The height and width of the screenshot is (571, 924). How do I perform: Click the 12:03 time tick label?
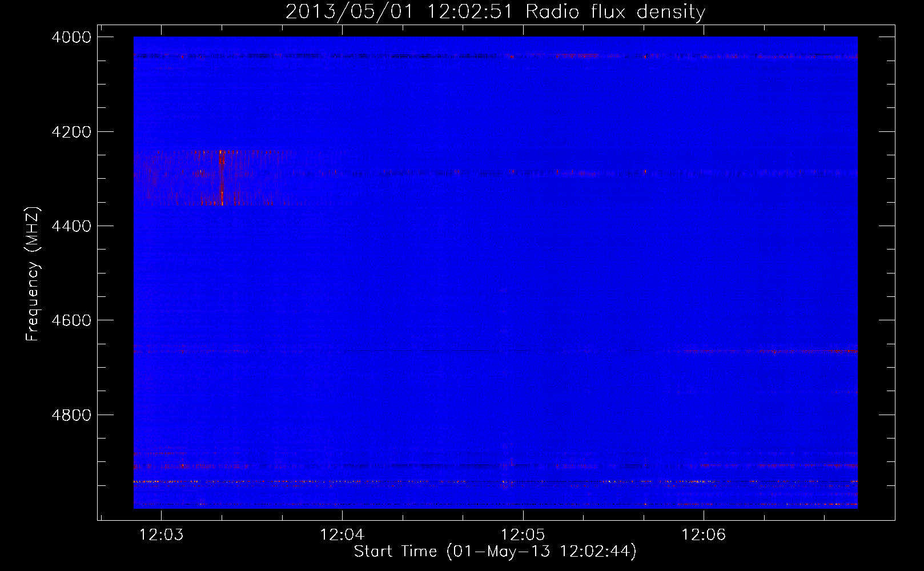[162, 534]
